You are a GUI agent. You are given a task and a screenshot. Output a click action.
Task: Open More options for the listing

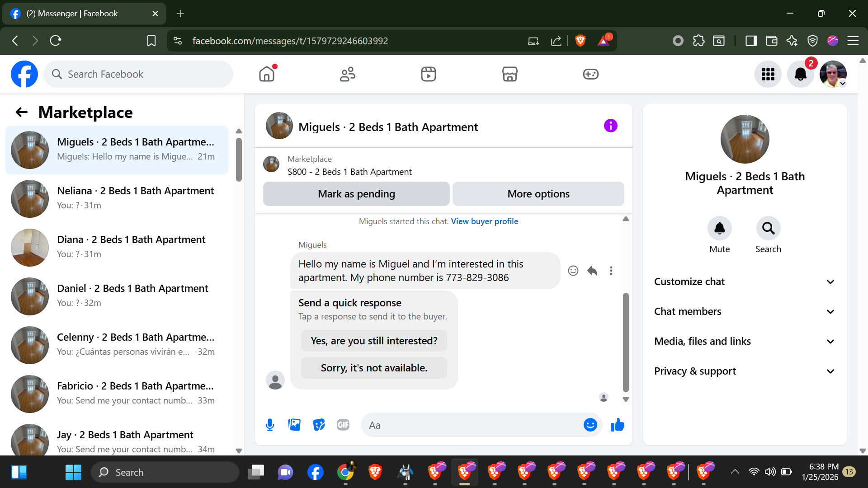[x=538, y=194]
